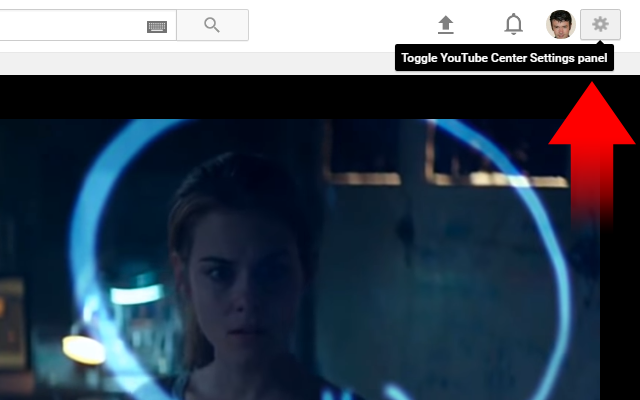Open the notifications bell

tap(513, 24)
